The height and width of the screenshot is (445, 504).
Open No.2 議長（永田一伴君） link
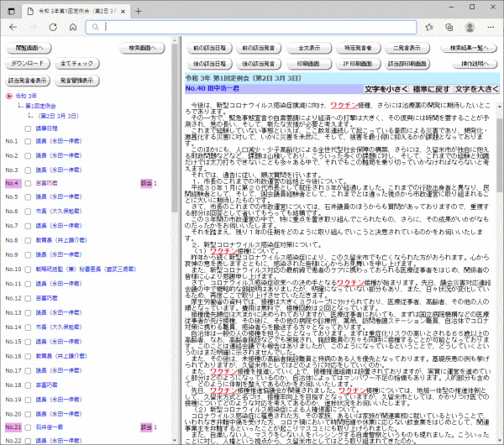[x=59, y=155]
